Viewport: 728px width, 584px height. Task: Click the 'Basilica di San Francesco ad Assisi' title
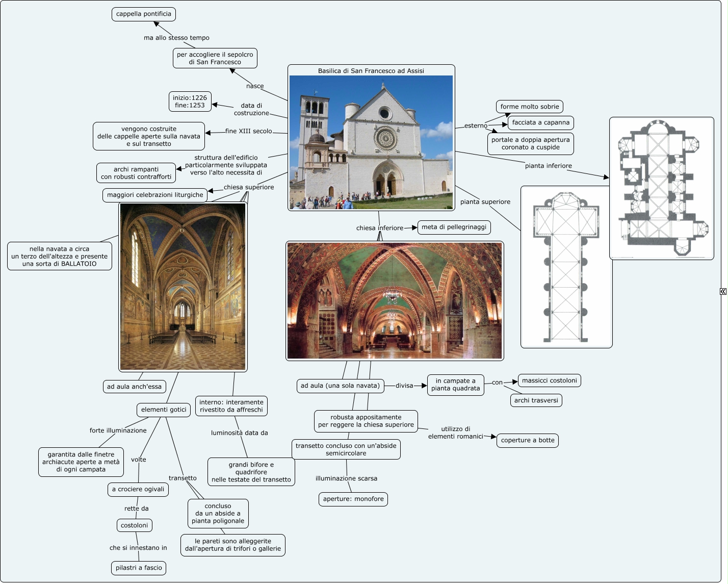[x=371, y=71]
